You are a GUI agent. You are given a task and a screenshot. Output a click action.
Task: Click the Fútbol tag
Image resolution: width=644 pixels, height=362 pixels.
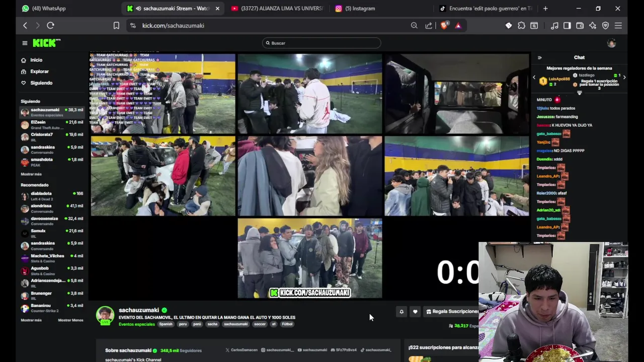point(287,324)
